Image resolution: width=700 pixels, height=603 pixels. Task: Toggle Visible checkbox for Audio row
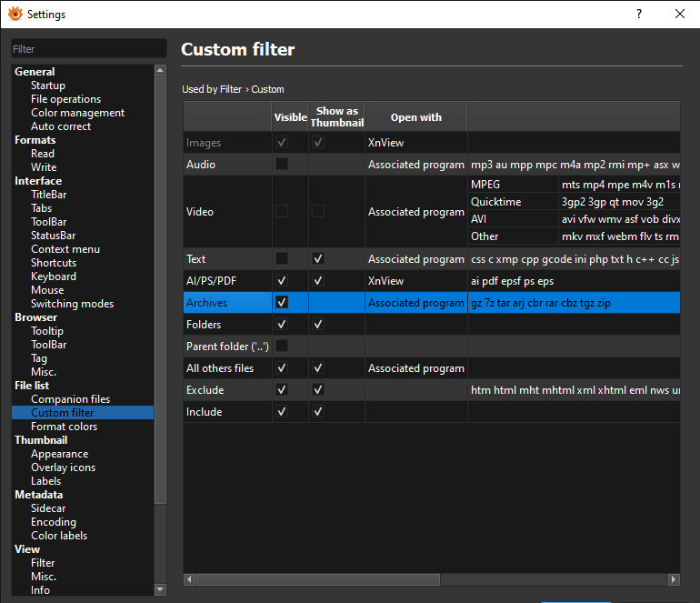(282, 165)
